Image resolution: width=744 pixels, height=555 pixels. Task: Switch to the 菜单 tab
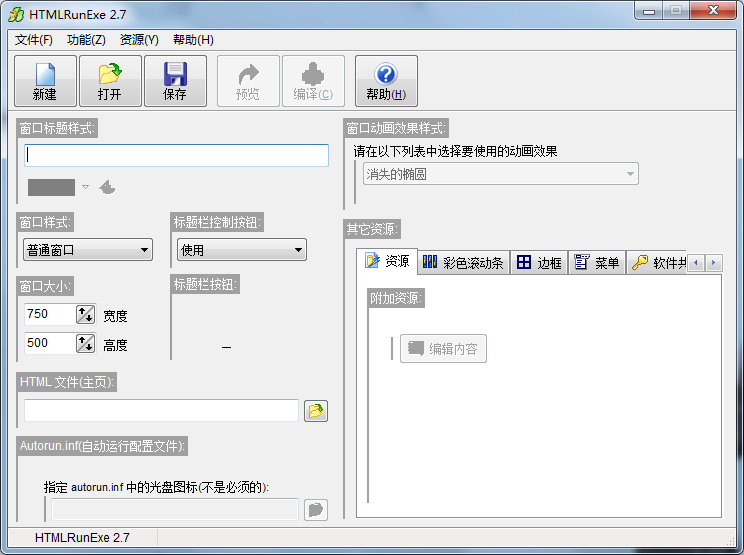click(x=597, y=262)
